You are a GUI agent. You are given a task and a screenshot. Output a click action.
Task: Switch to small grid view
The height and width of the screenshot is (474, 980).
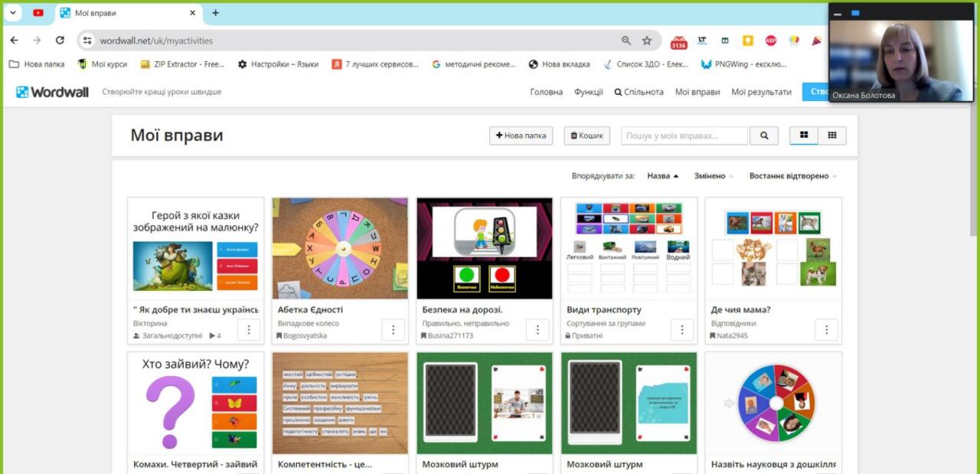[832, 136]
